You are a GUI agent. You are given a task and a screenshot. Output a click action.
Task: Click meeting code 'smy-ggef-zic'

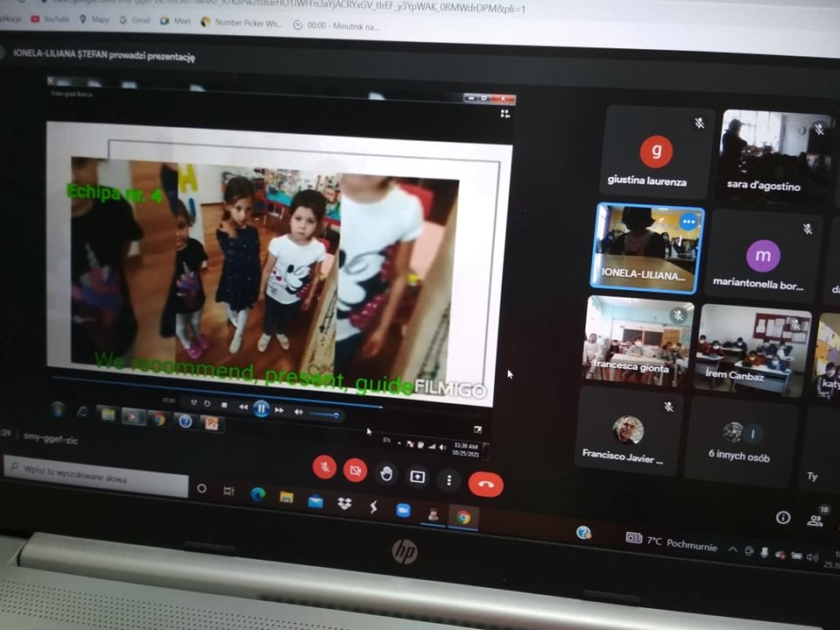pos(50,439)
